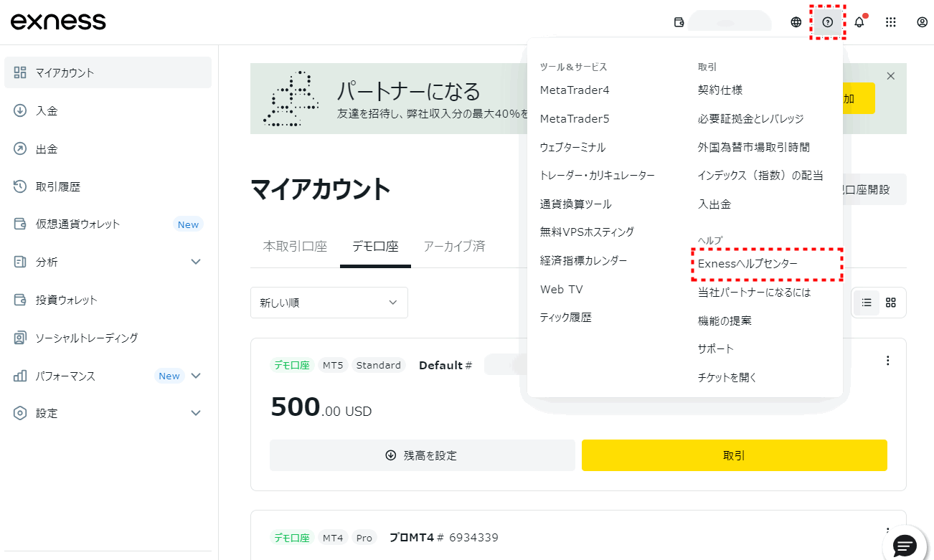934x560 pixels.
Task: Switch account display to list view
Action: pyautogui.click(x=866, y=303)
